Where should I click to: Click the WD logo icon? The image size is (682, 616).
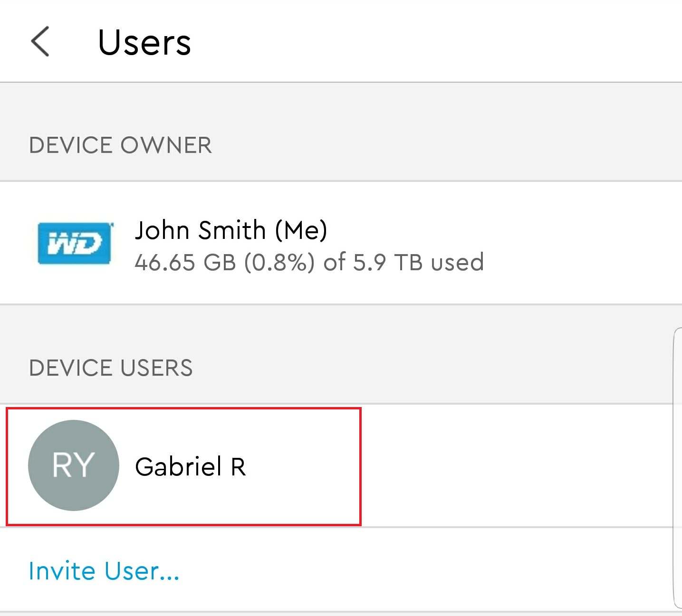click(75, 243)
